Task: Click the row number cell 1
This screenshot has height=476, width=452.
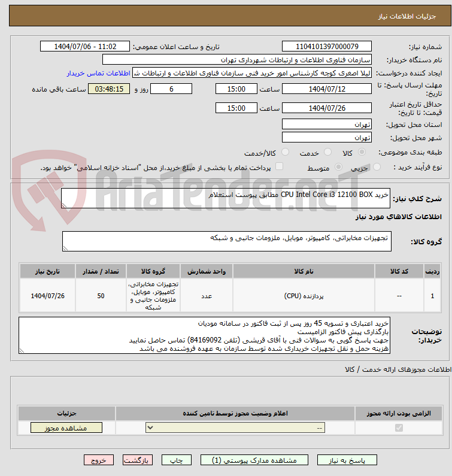Action: [432, 296]
